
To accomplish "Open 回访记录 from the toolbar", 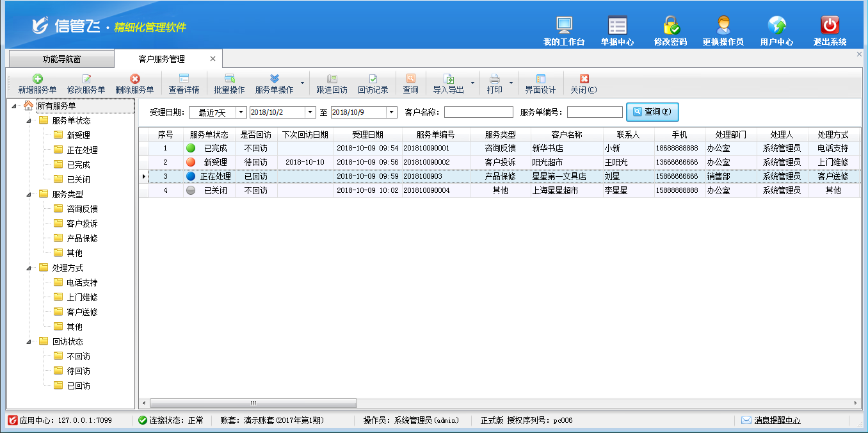I will 373,79.
